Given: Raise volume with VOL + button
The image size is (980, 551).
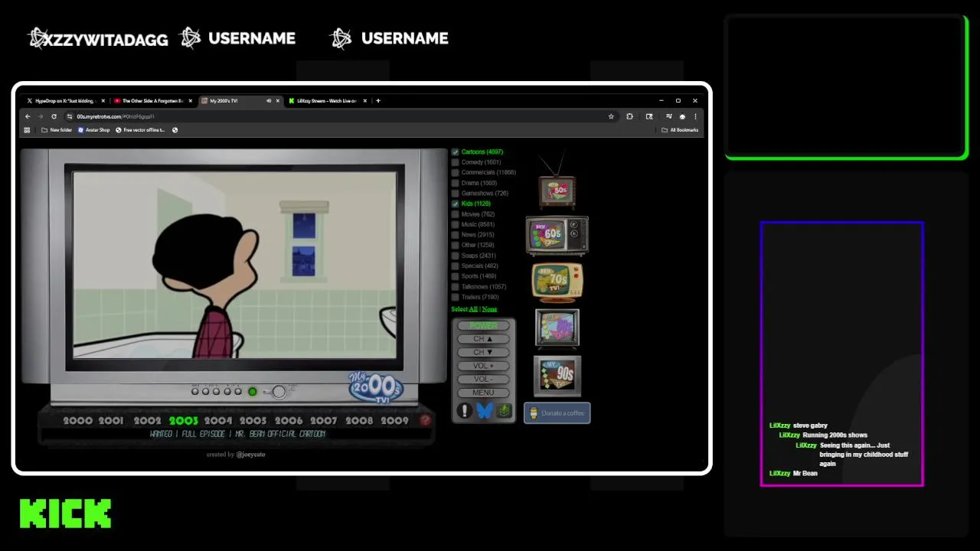Looking at the screenshot, I should click(x=483, y=366).
